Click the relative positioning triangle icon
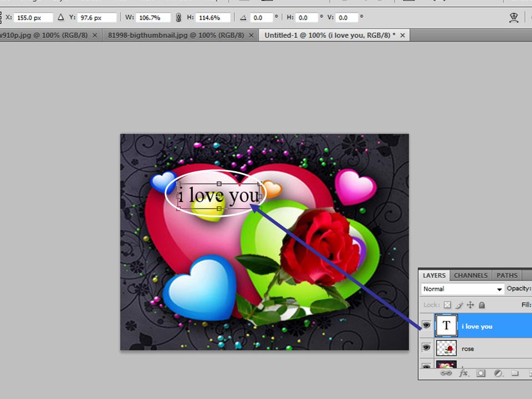 point(61,17)
